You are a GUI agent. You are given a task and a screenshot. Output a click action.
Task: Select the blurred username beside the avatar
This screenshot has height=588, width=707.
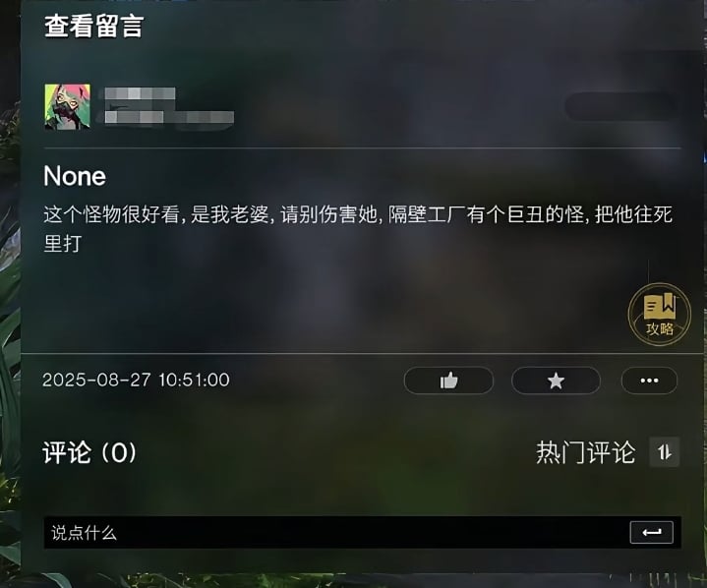140,93
